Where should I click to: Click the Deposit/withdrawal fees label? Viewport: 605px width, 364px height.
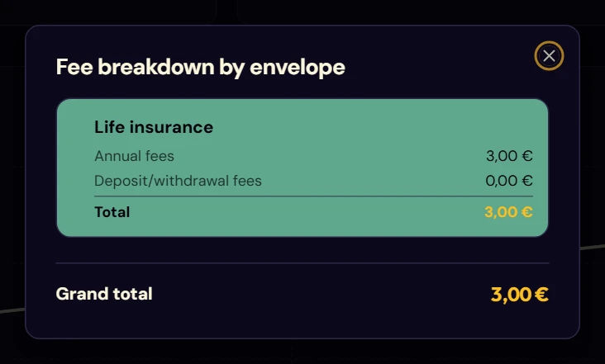click(178, 181)
